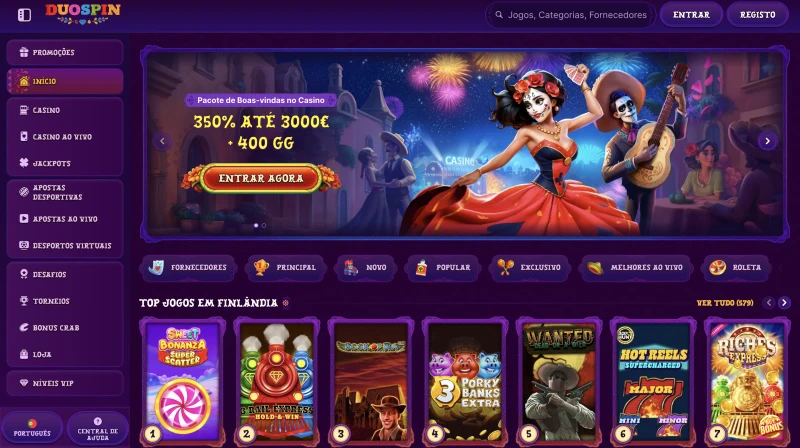Open Jackpots from the clover icon
800x448 pixels.
point(23,163)
